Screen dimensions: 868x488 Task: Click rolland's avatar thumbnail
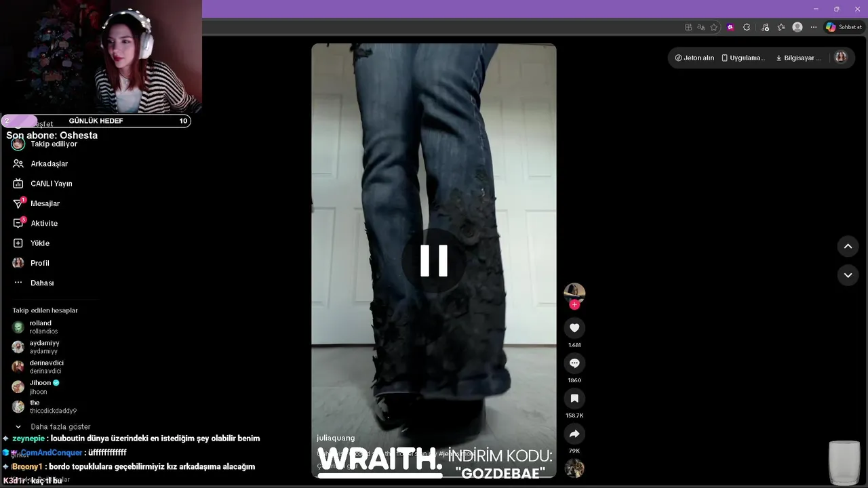click(18, 327)
